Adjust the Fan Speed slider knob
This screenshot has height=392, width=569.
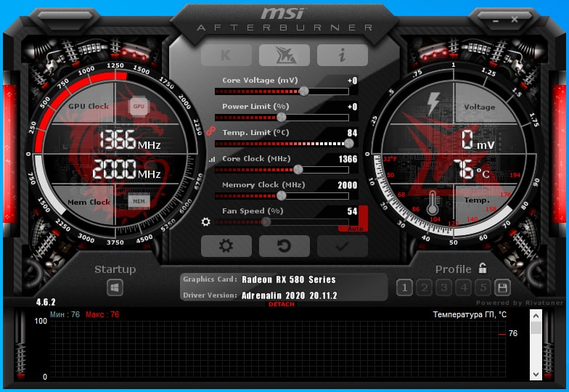(266, 222)
